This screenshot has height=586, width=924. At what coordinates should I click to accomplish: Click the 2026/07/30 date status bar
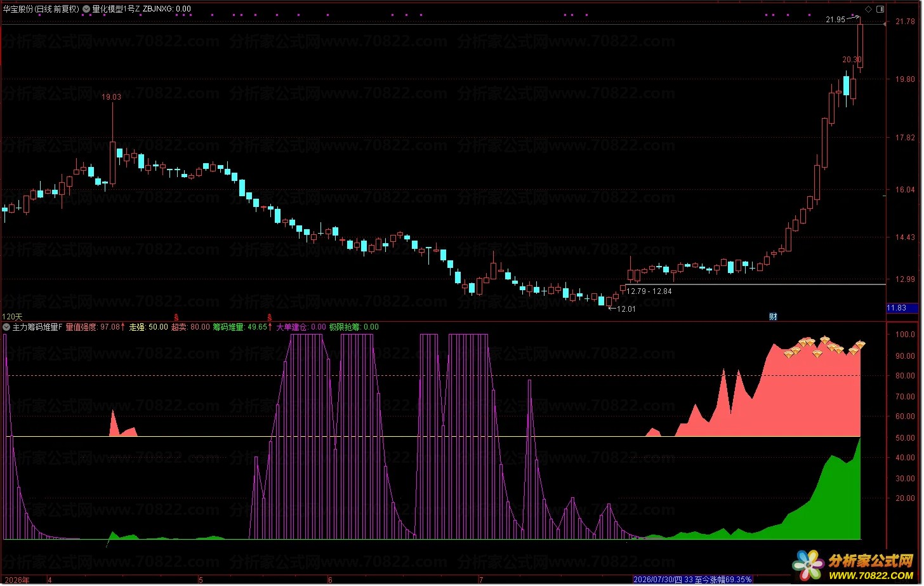tap(693, 580)
